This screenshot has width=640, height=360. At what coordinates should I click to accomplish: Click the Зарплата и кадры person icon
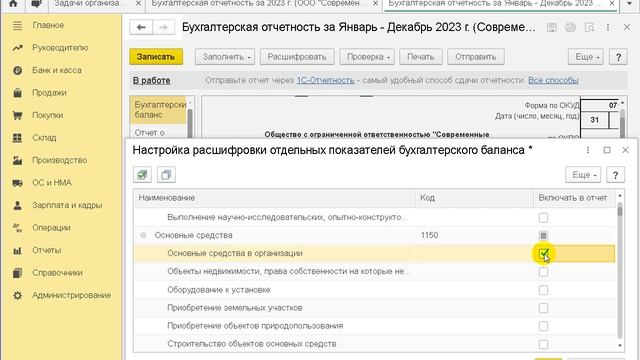click(17, 205)
